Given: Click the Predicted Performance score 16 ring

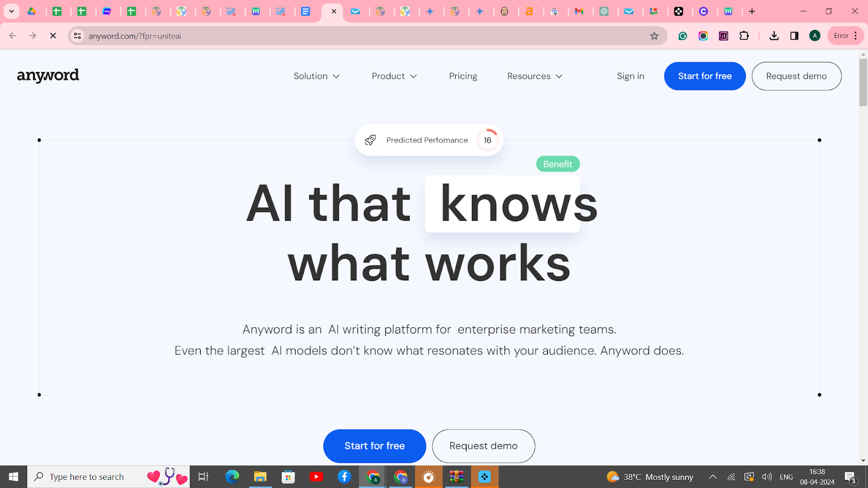Looking at the screenshot, I should [x=488, y=140].
